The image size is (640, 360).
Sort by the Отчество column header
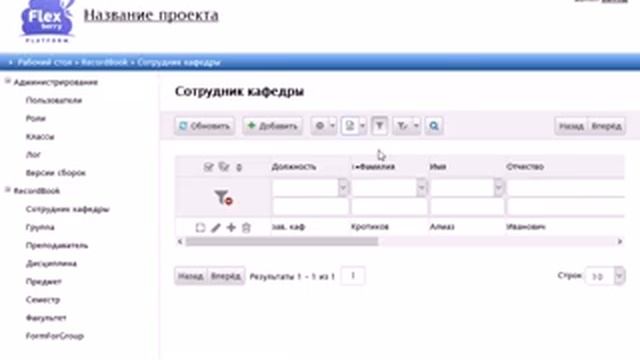coord(525,167)
